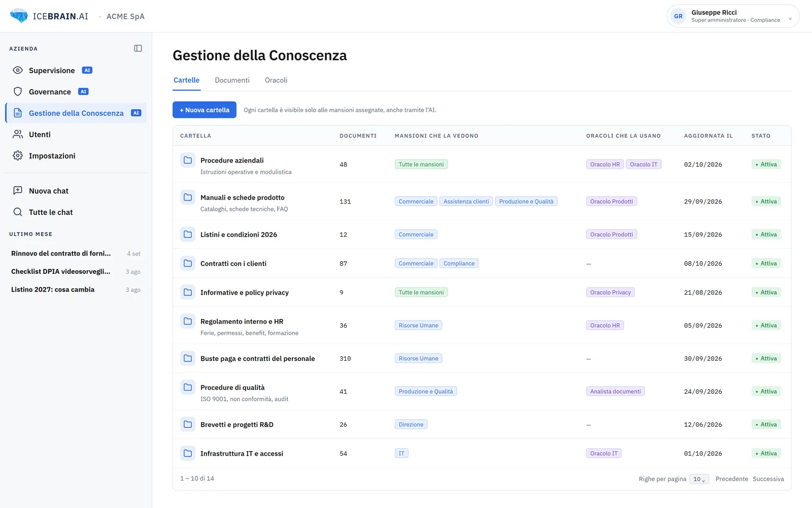Click folder icon of Buste paga e contratti
The width and height of the screenshot is (812, 508).
188,358
